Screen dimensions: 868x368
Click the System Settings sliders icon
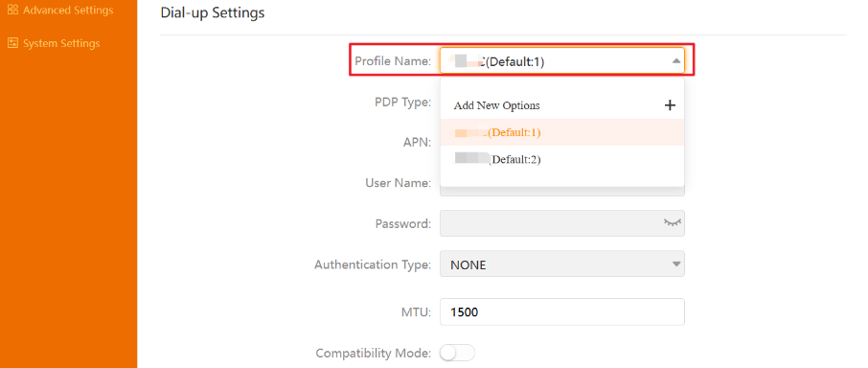pos(12,43)
